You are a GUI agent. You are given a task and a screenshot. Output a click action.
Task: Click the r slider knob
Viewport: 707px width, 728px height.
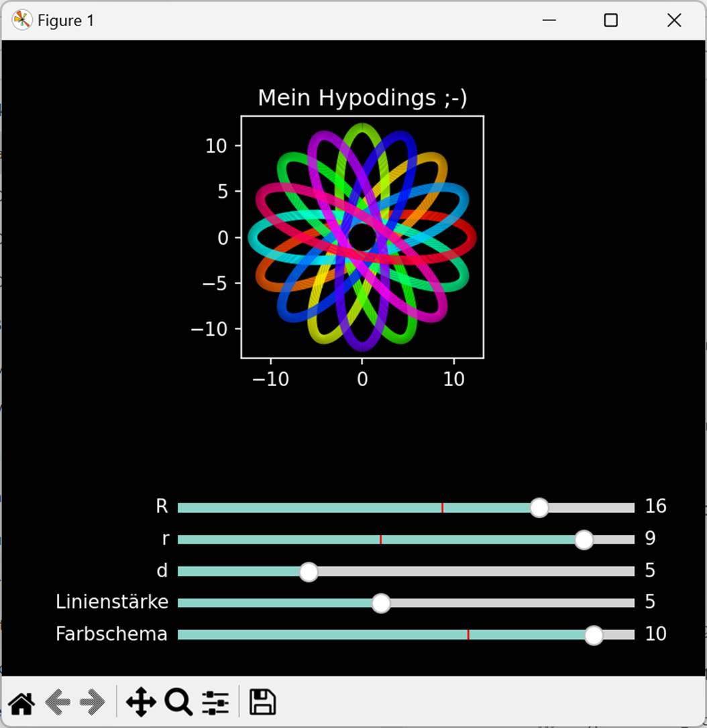(x=584, y=540)
